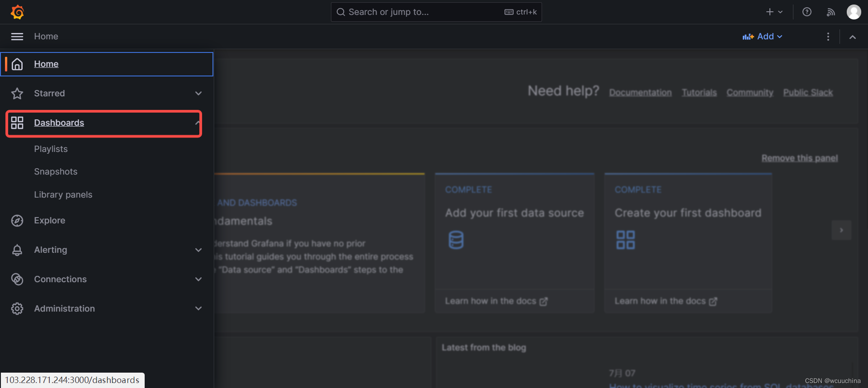Open the Community link
This screenshot has height=388, width=868.
[750, 93]
